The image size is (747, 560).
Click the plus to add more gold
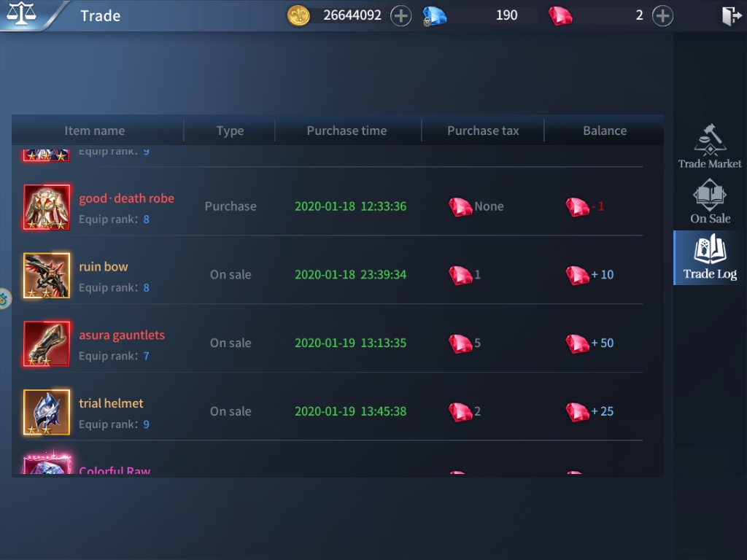coord(401,15)
